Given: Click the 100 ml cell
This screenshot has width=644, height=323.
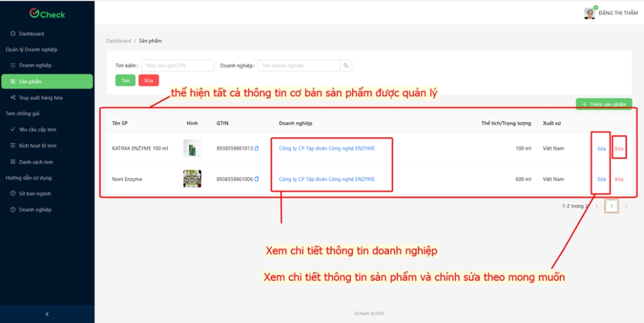Looking at the screenshot, I should 523,149.
